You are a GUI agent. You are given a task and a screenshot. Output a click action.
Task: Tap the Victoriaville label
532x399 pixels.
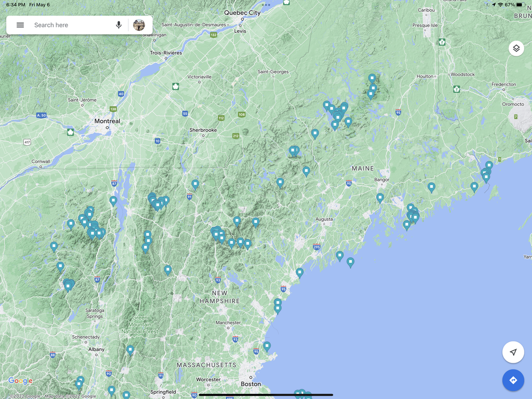199,77
